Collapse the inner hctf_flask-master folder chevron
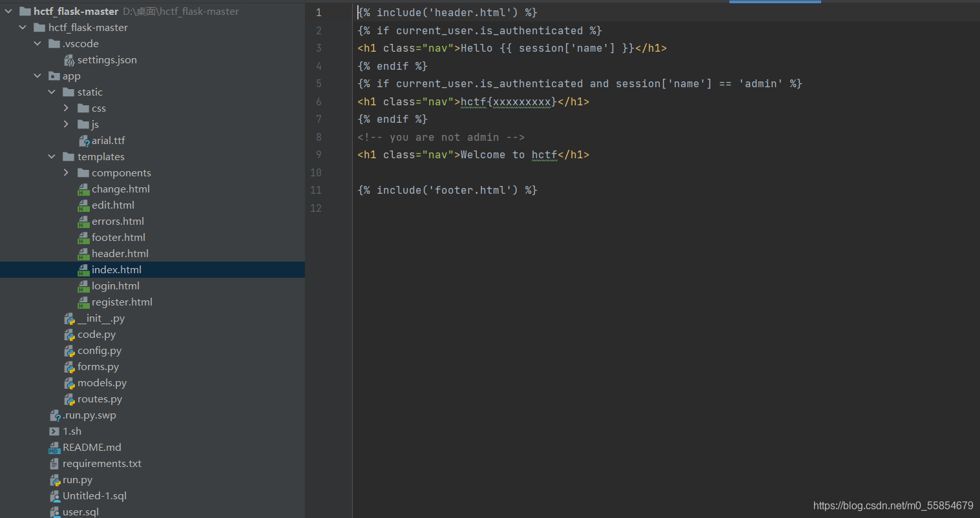980x518 pixels. 23,27
